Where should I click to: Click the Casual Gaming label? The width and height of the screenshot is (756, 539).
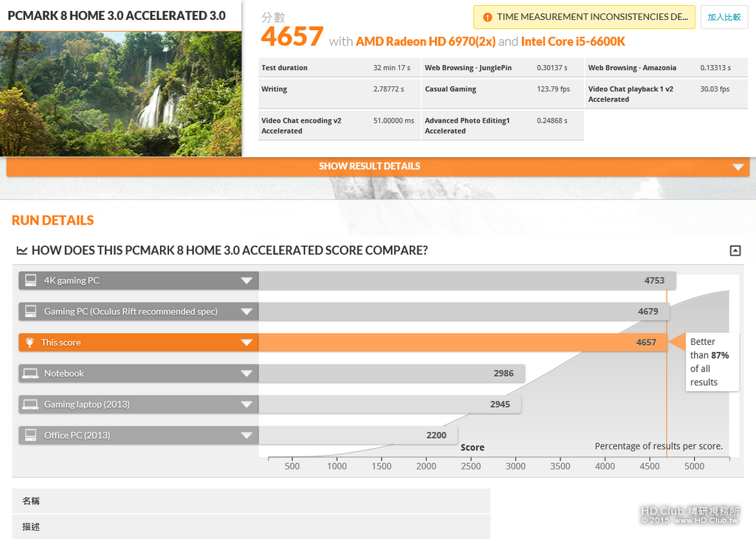(x=450, y=89)
